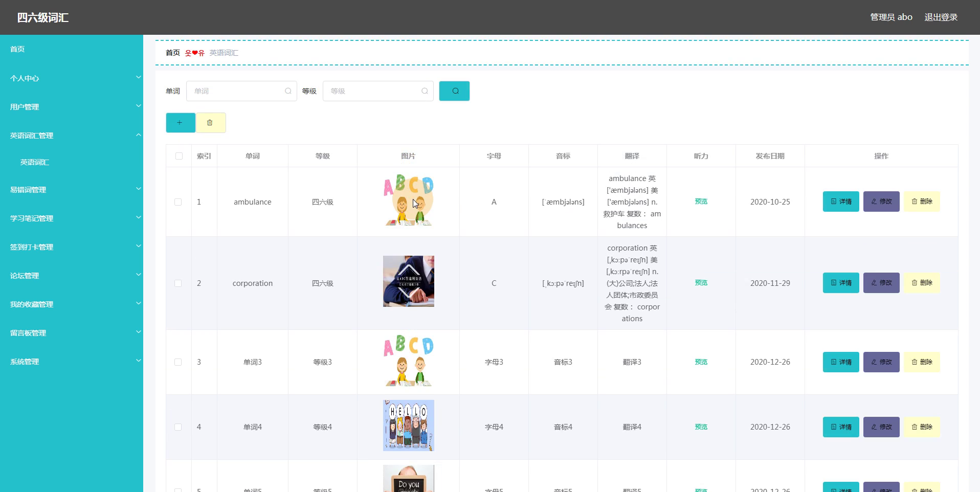Click 删除 for corporation row
This screenshot has width=980, height=492.
point(922,283)
